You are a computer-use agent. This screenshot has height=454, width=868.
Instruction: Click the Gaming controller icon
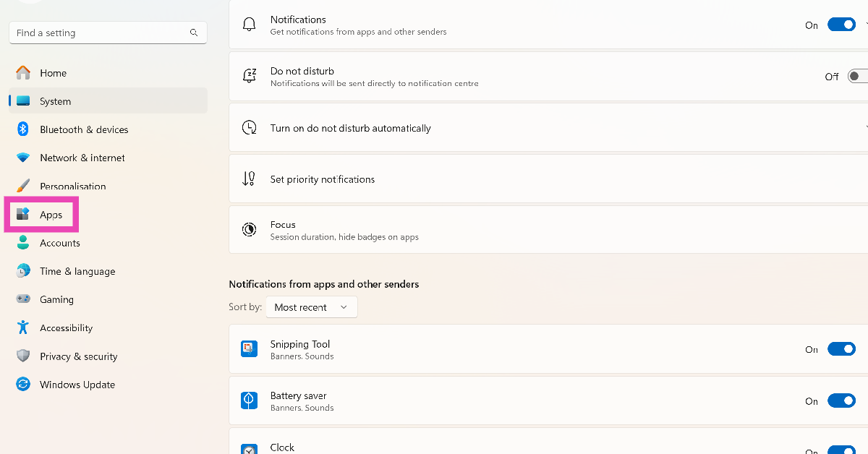23,299
